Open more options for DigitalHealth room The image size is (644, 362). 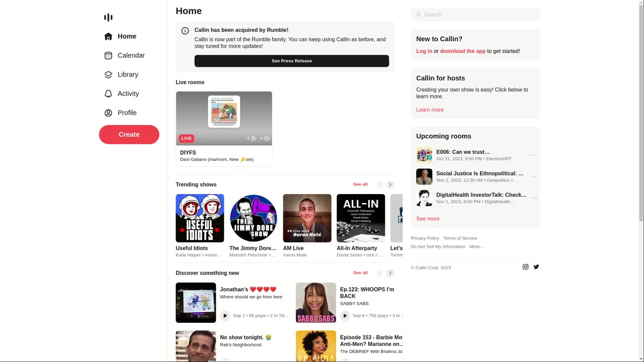pyautogui.click(x=535, y=198)
